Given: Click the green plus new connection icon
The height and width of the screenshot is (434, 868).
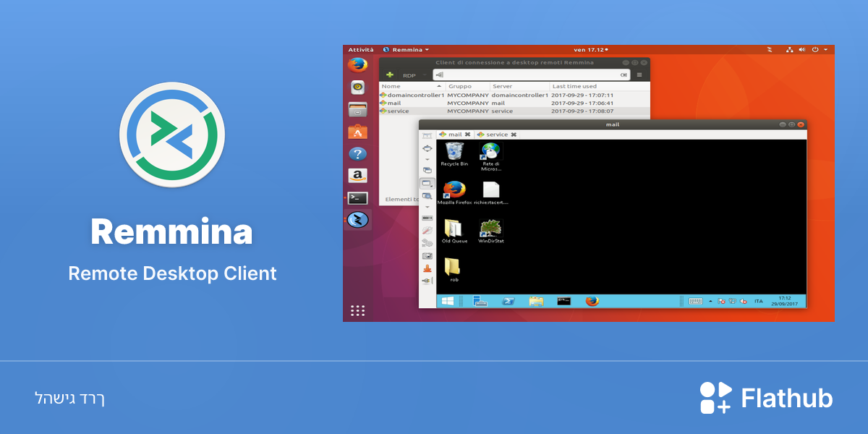Looking at the screenshot, I should point(389,75).
